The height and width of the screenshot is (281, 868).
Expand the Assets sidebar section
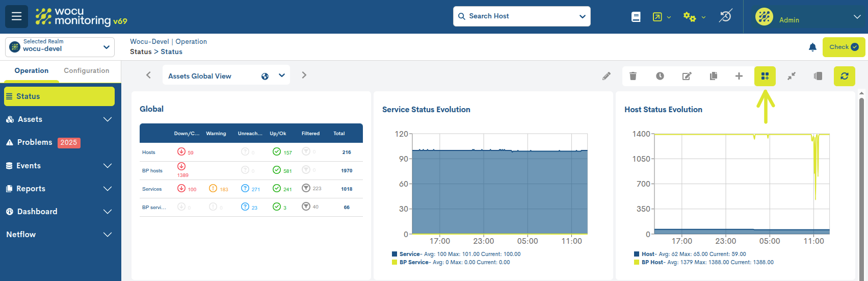tap(108, 119)
